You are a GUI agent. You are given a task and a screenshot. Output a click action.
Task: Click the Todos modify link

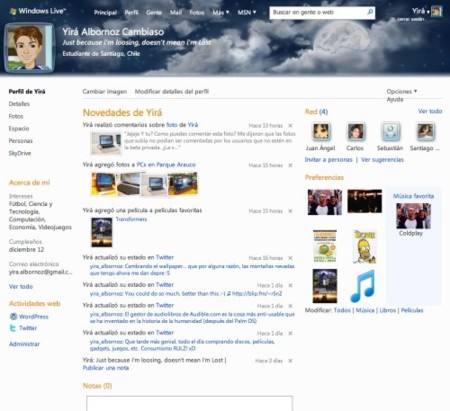(x=342, y=310)
